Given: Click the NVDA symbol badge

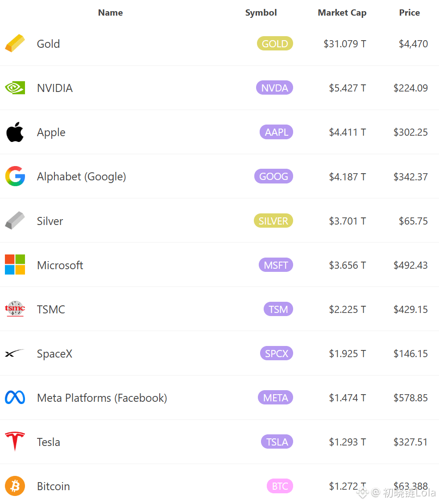Looking at the screenshot, I should [274, 88].
